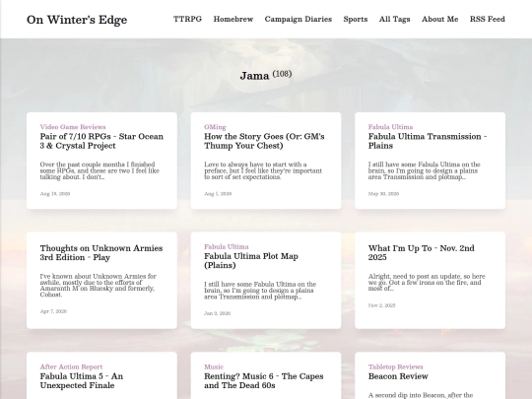View All Tags page
Viewport: 532px width, 399px height.
395,19
